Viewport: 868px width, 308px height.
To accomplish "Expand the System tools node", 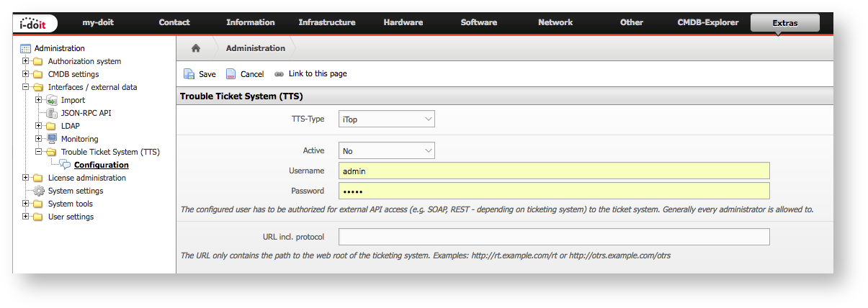I will click(x=26, y=204).
